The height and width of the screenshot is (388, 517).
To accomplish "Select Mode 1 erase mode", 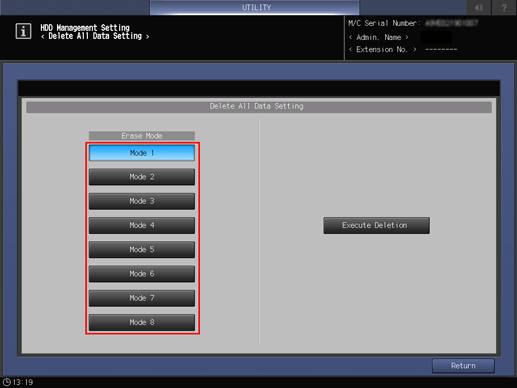I will pos(142,153).
